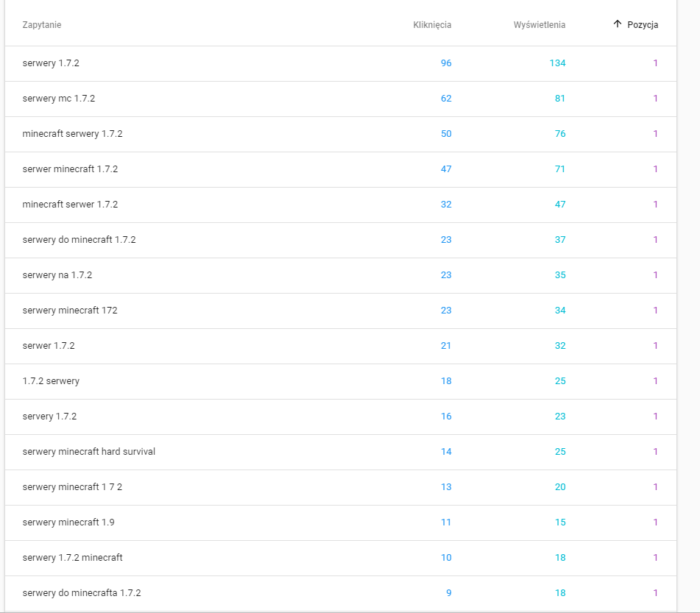Select the "serwer 1.7.2" query row
Viewport: 700px width, 613px height.
coord(49,346)
